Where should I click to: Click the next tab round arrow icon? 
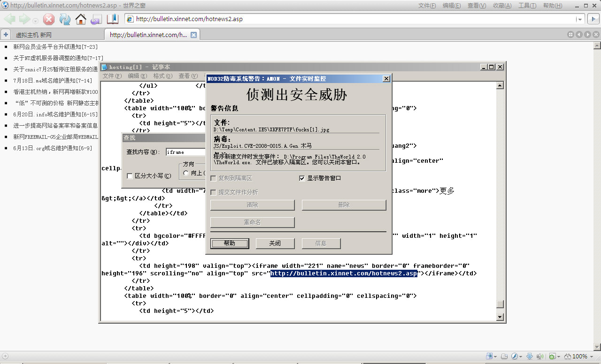point(587,35)
